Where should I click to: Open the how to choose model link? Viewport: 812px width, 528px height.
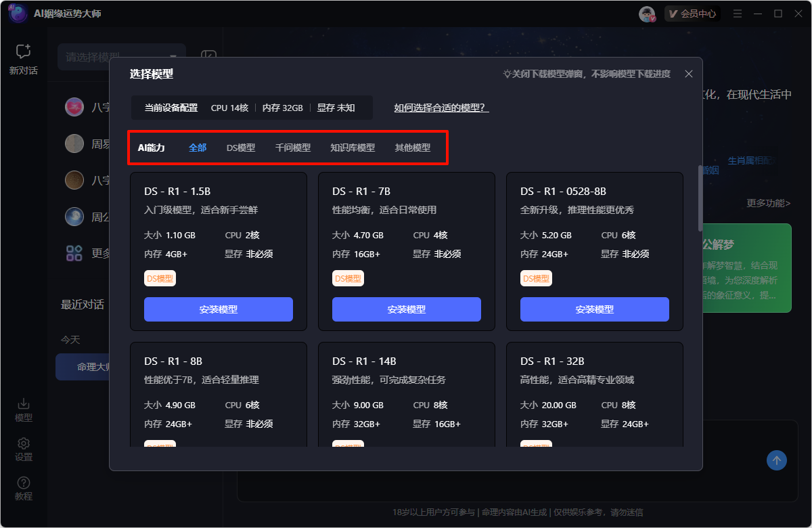[x=441, y=108]
